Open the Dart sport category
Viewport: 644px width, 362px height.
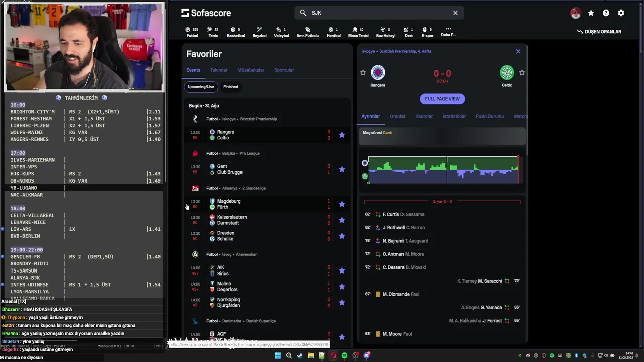point(408,32)
